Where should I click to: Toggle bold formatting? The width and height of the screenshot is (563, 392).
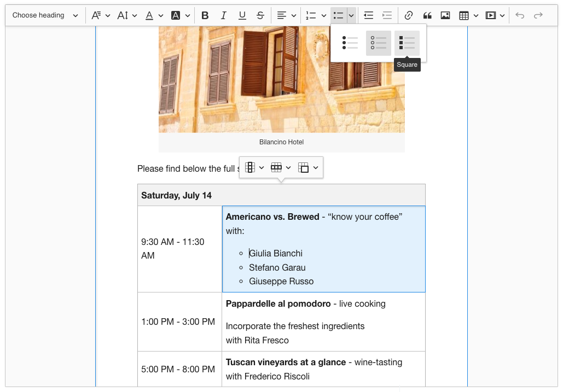[x=205, y=15]
